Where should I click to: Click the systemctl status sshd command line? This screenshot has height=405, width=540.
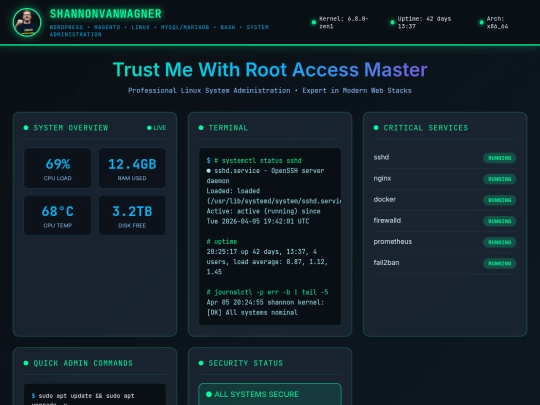tap(254, 160)
